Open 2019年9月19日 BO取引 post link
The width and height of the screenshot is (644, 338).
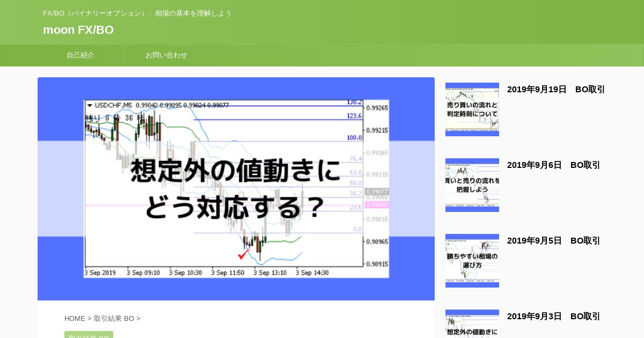pos(556,90)
